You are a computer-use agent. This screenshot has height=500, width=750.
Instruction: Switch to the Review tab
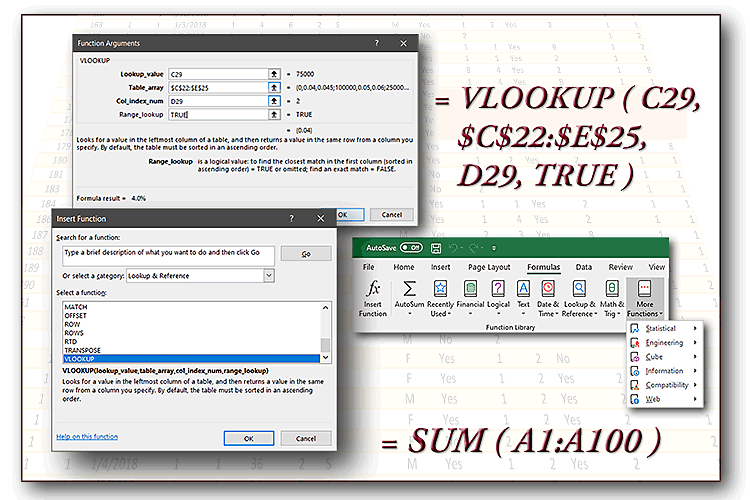[620, 267]
